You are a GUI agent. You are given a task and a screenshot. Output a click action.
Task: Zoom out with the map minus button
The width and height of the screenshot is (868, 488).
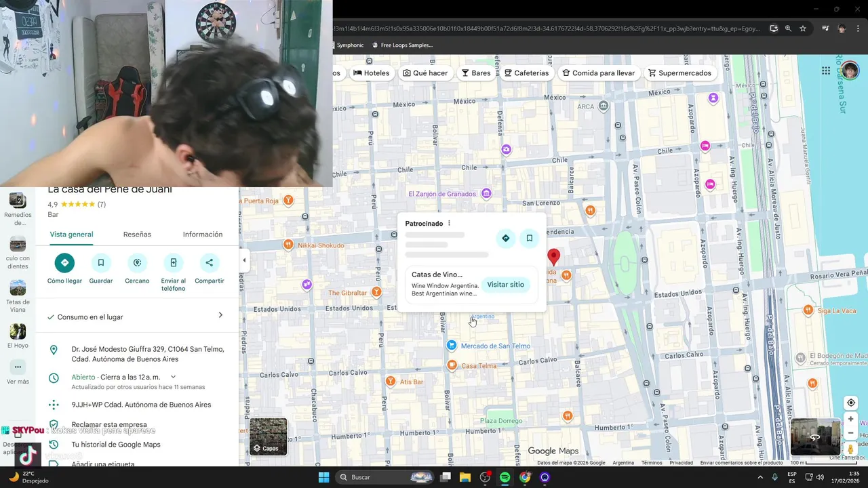pyautogui.click(x=850, y=432)
